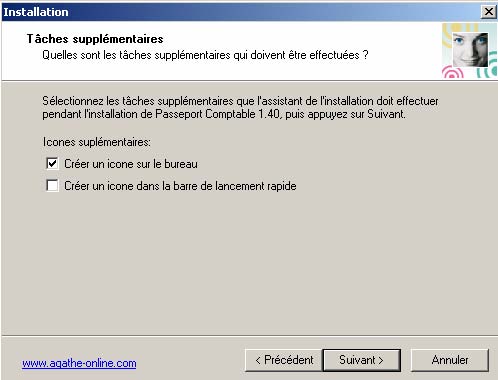Viewport: 498px width, 380px height.
Task: Click the 'Quelles sont les tâches' subtitle question
Action: coord(205,55)
